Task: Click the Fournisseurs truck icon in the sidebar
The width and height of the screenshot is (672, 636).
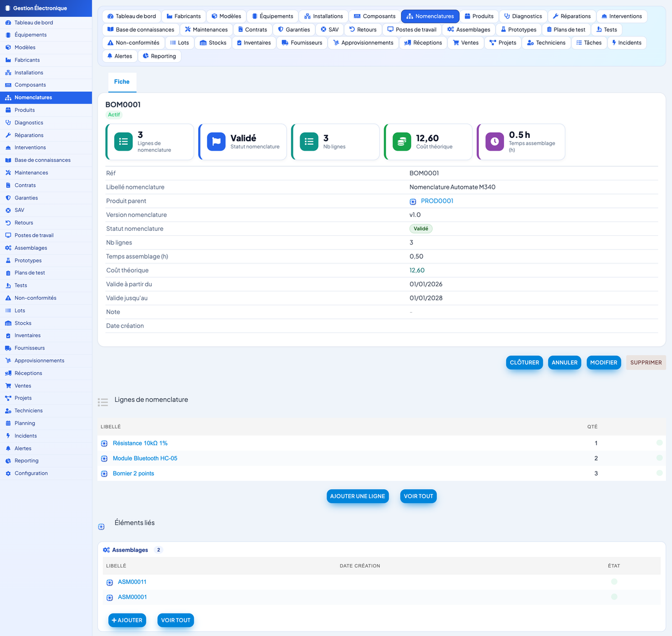Action: (x=8, y=348)
